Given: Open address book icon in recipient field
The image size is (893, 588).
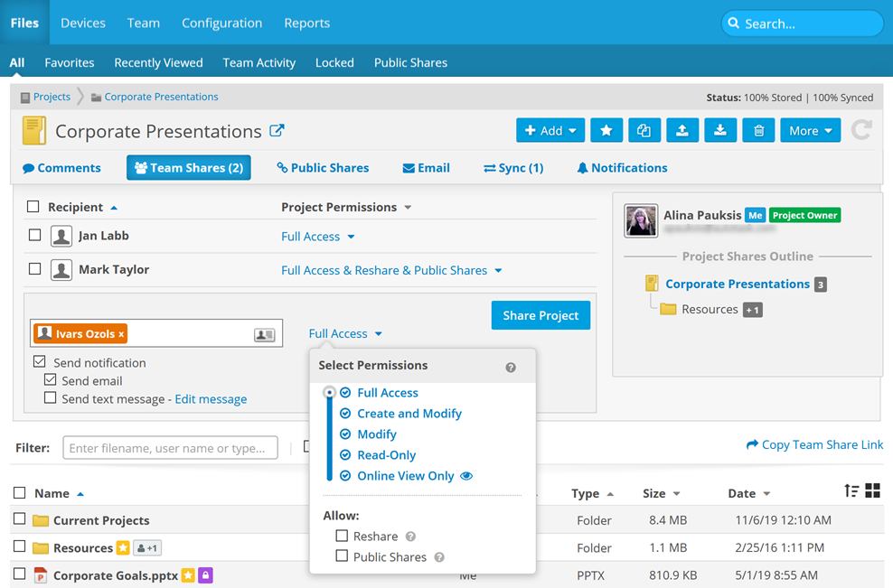Looking at the screenshot, I should click(264, 334).
